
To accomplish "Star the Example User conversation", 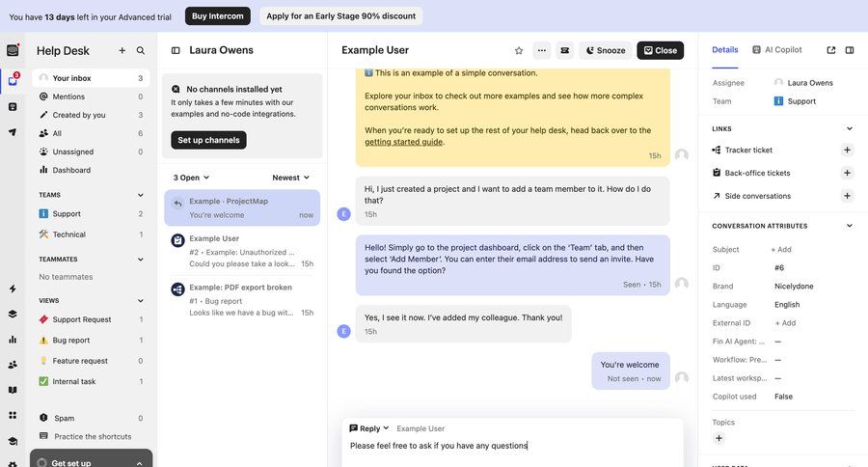I will 519,50.
